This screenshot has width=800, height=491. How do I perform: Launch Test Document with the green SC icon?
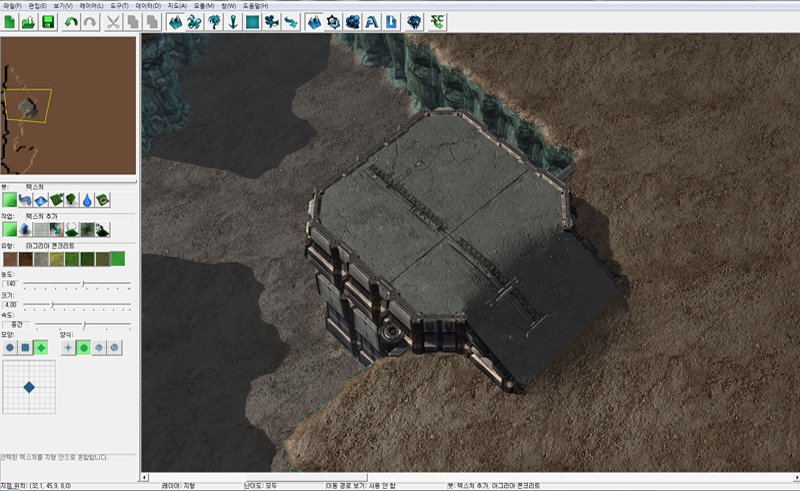[x=437, y=22]
